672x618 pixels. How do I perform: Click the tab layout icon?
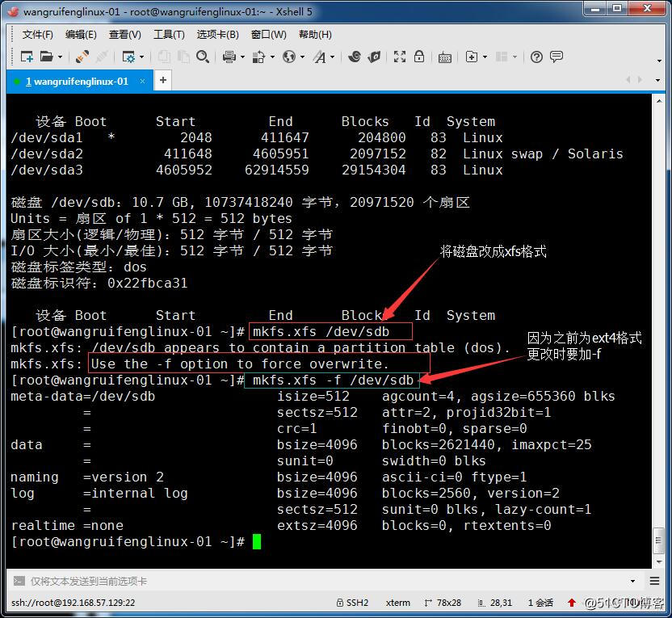click(x=502, y=57)
